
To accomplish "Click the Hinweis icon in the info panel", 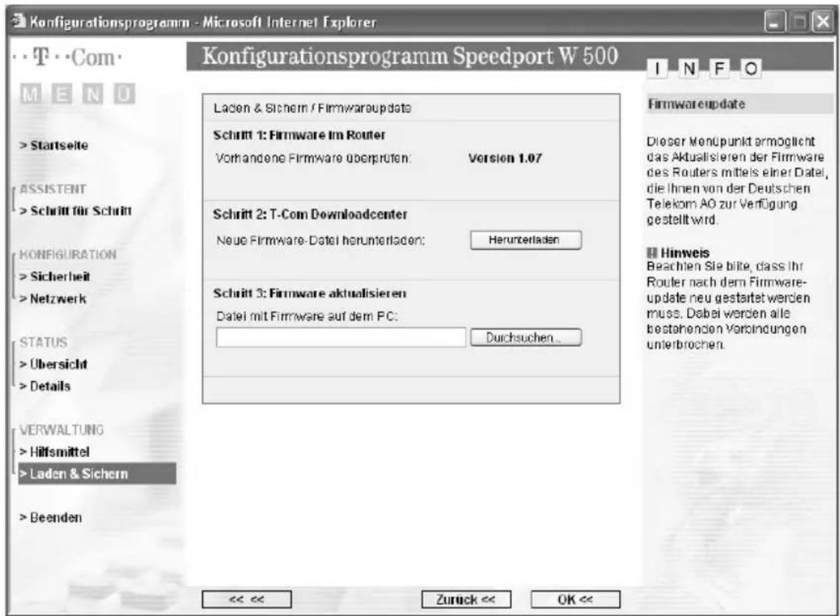I will tap(652, 253).
